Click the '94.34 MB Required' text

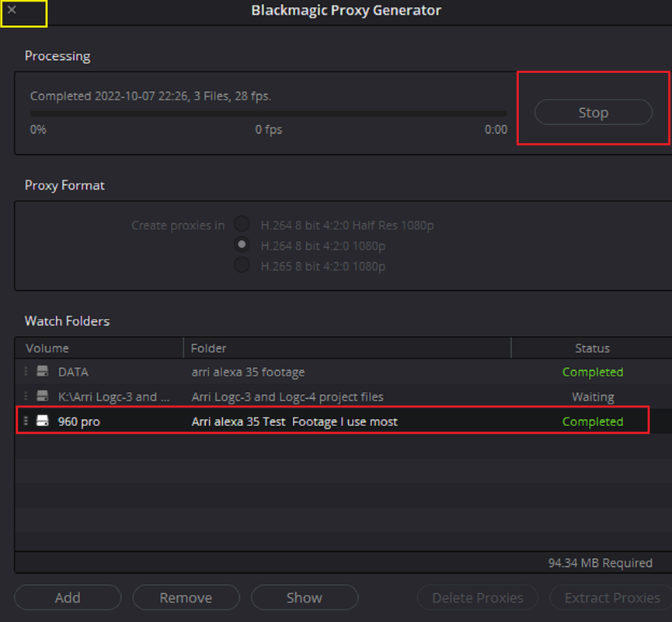(x=600, y=562)
